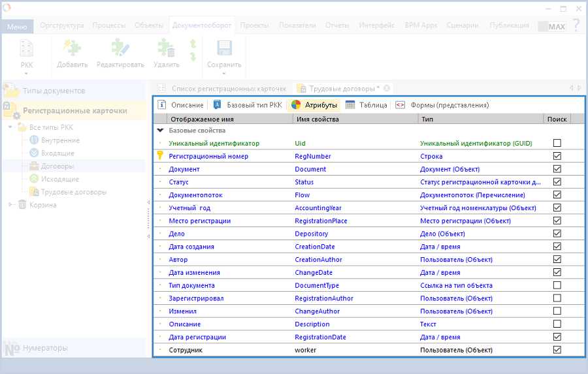The height and width of the screenshot is (374, 588).
Task: Click the Редактировать ribbon icon
Action: (120, 48)
